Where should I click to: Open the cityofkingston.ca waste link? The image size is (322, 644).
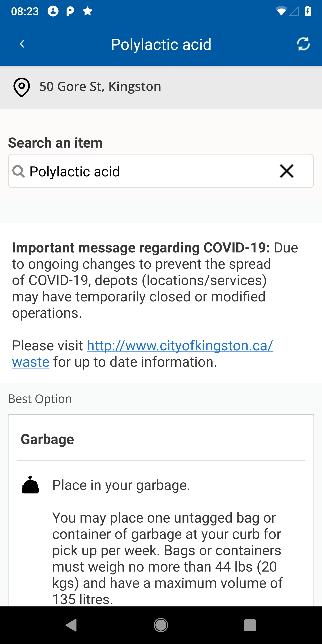pyautogui.click(x=142, y=354)
